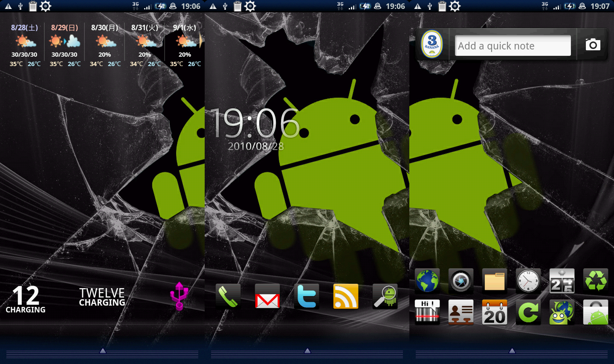Tap the 3 Banana logo icon

(432, 44)
